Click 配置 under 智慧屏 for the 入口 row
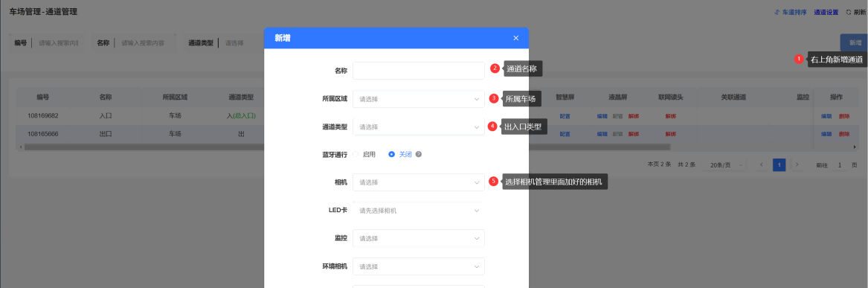Image resolution: width=868 pixels, height=288 pixels. pos(565,116)
